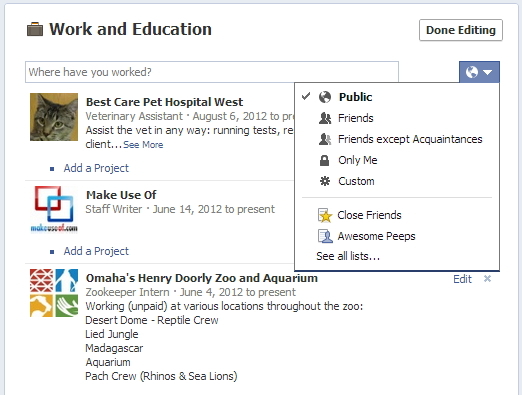Choose Only Me privacy setting

[397, 160]
